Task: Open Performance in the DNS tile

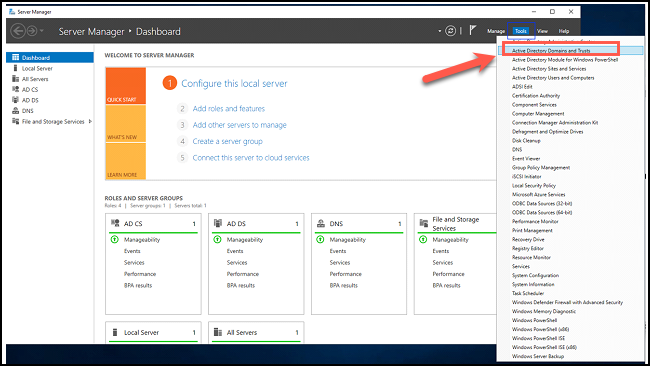Action: [346, 274]
